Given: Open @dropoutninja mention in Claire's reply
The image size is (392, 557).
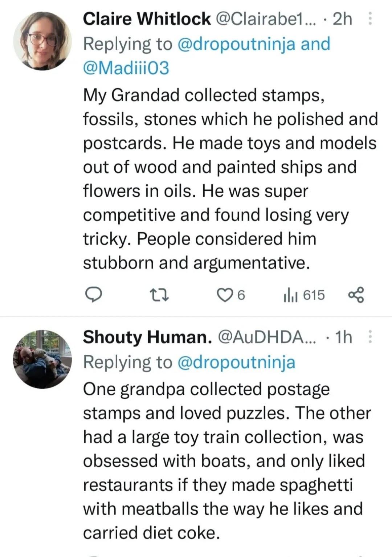Looking at the screenshot, I should [x=236, y=44].
